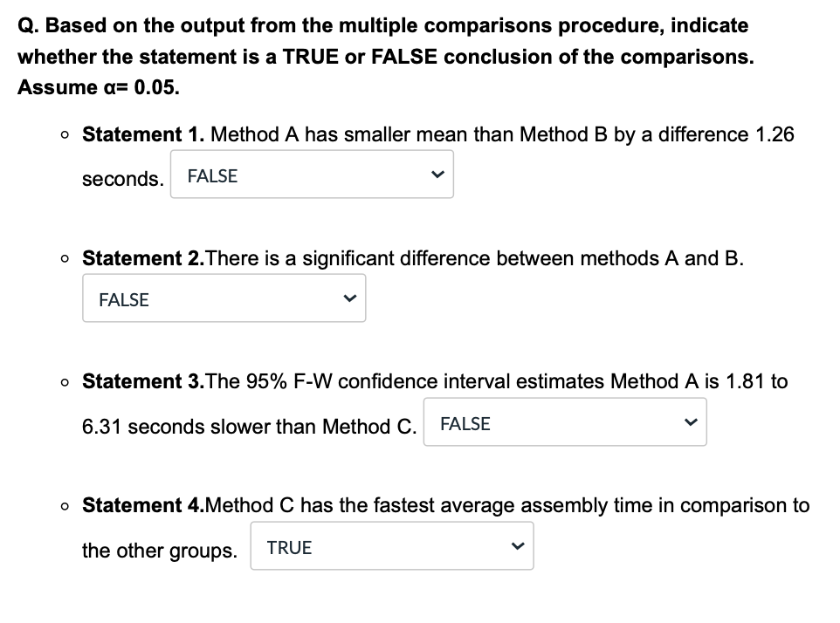Screen dimensions: 840x623
Task: Open the Statement 4 dropdown showing TRUE
Action: pos(391,545)
